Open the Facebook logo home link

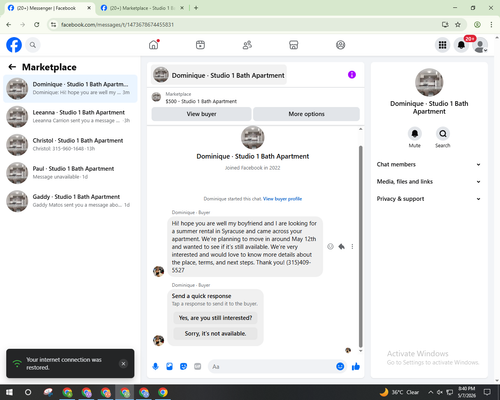click(14, 45)
